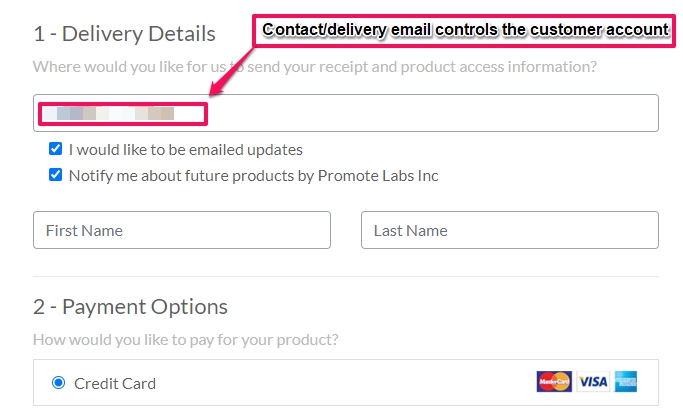Click the "I would like to be emailed updates" label

(x=186, y=149)
